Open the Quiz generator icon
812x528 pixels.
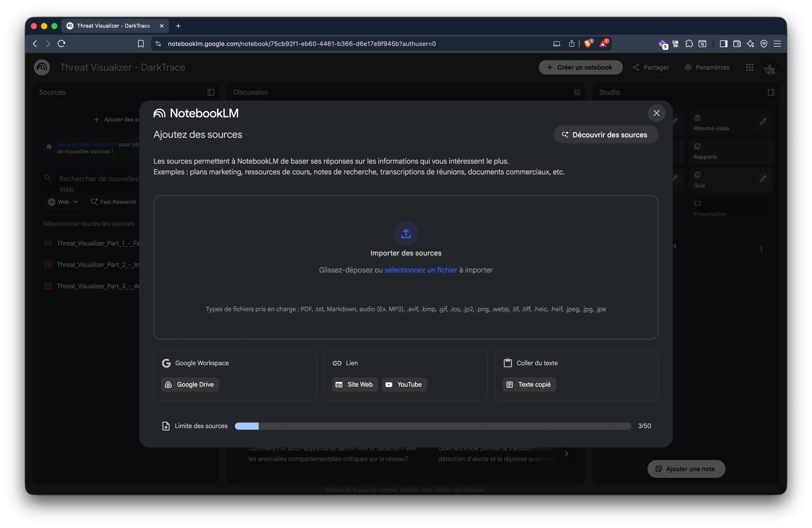pyautogui.click(x=698, y=175)
